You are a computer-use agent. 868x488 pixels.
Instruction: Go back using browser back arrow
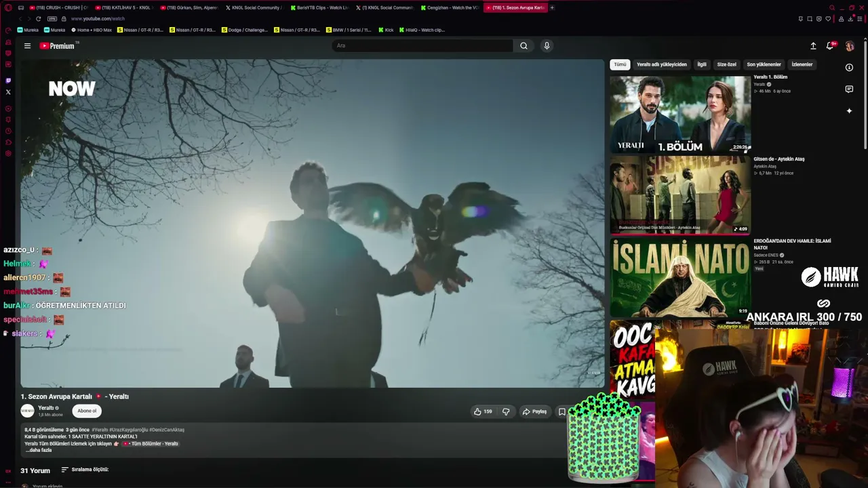(20, 19)
